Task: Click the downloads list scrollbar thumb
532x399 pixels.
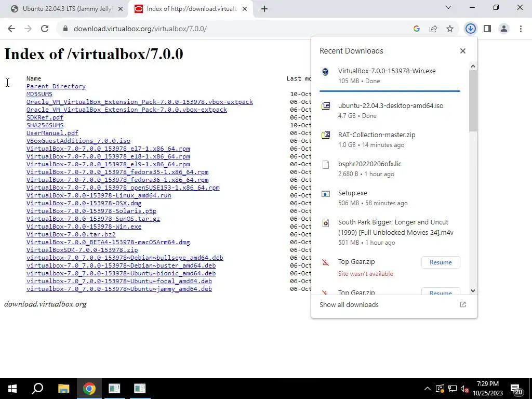Action: (473, 100)
